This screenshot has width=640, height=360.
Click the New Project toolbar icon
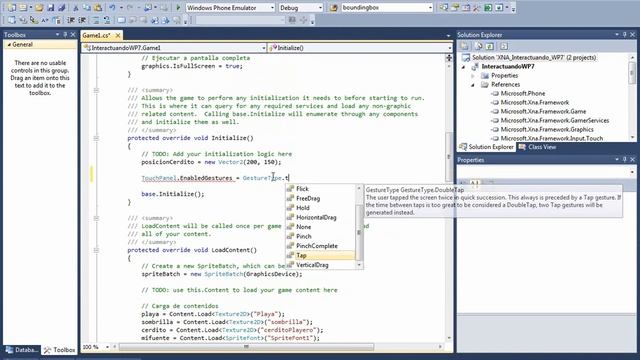coord(12,7)
